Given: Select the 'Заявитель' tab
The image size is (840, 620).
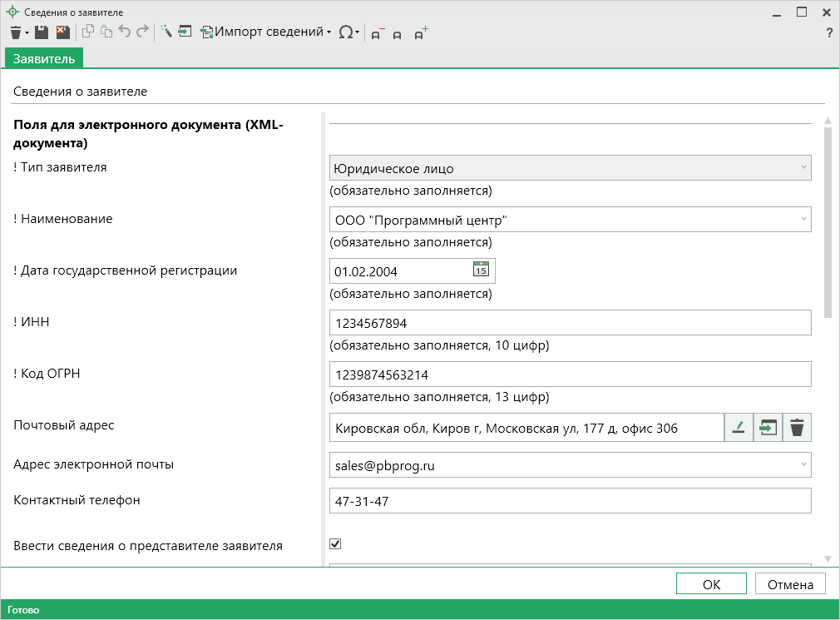Looking at the screenshot, I should (44, 58).
